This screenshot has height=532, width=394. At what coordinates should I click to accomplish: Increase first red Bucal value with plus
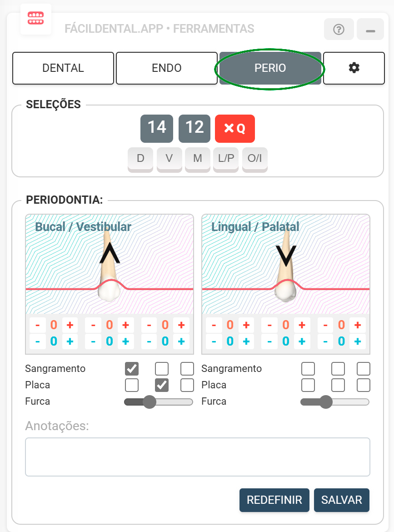point(70,325)
